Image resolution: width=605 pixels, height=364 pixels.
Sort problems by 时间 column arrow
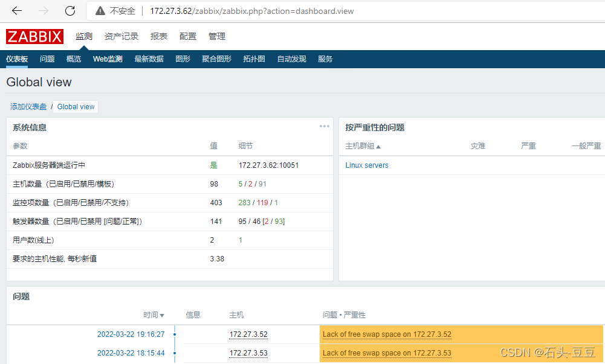click(x=162, y=315)
